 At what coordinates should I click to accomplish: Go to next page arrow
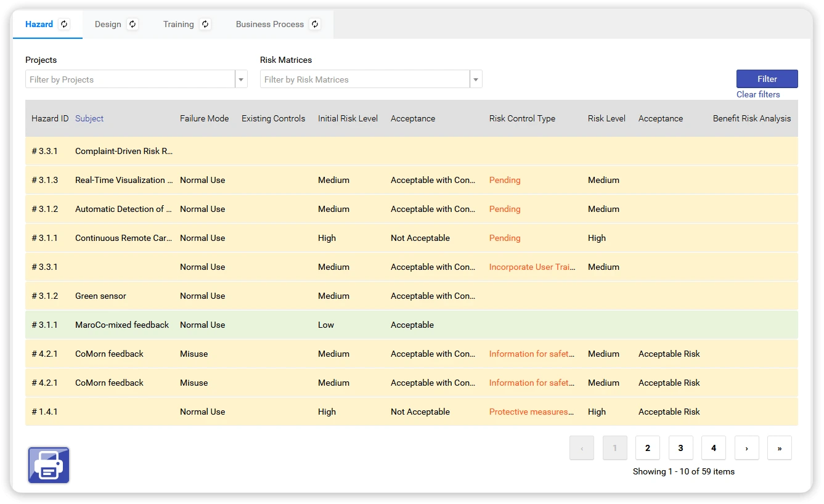[746, 448]
